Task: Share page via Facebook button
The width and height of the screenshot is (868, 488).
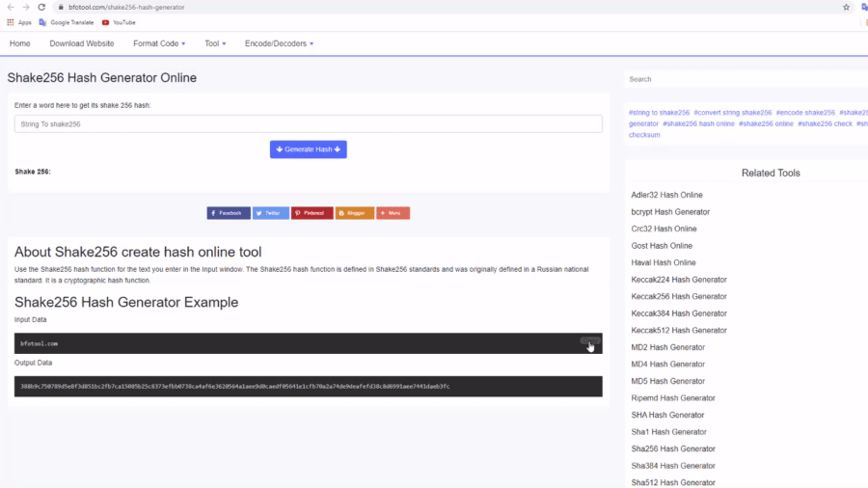Action: [x=229, y=213]
